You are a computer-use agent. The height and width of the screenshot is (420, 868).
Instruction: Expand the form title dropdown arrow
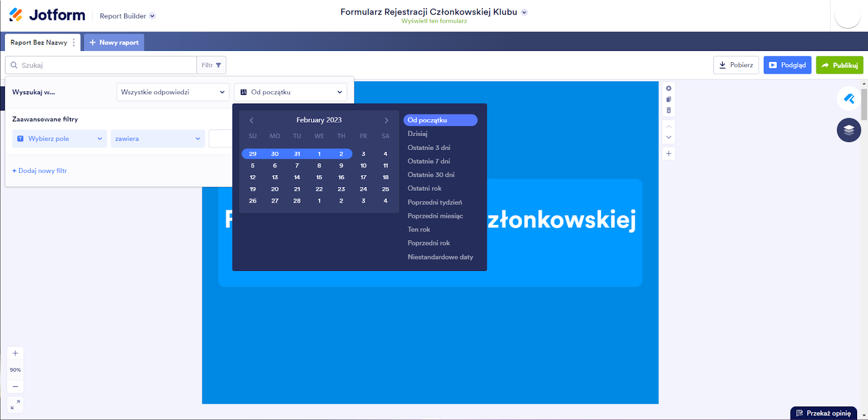pos(524,12)
